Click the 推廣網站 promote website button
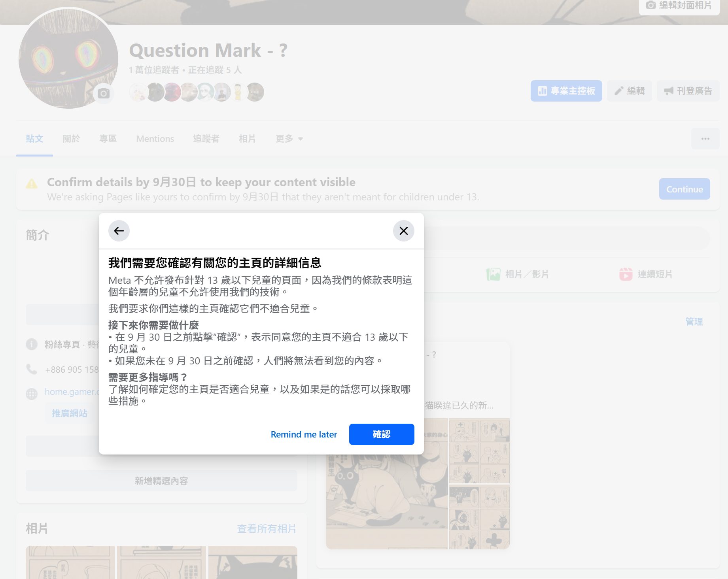Screen dimensions: 728x579 click(70, 413)
